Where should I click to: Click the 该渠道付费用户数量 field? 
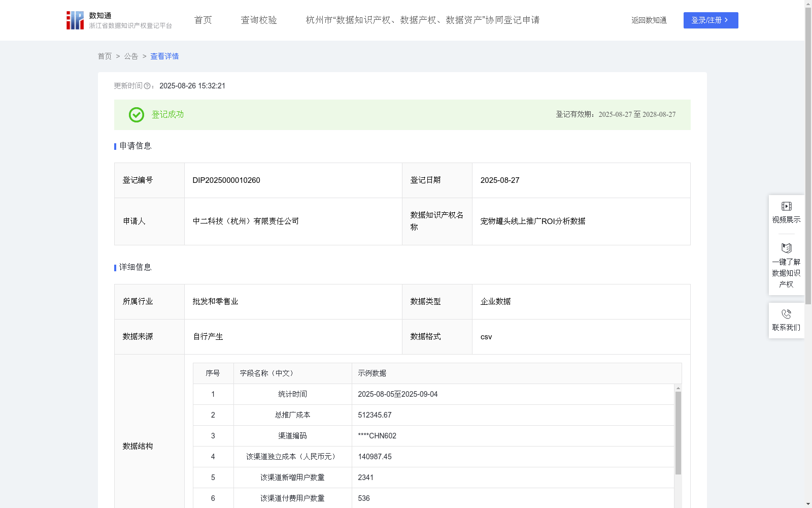click(292, 498)
